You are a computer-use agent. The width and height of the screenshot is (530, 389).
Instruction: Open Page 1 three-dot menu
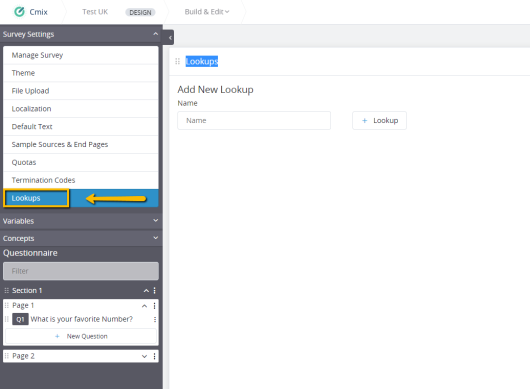154,306
